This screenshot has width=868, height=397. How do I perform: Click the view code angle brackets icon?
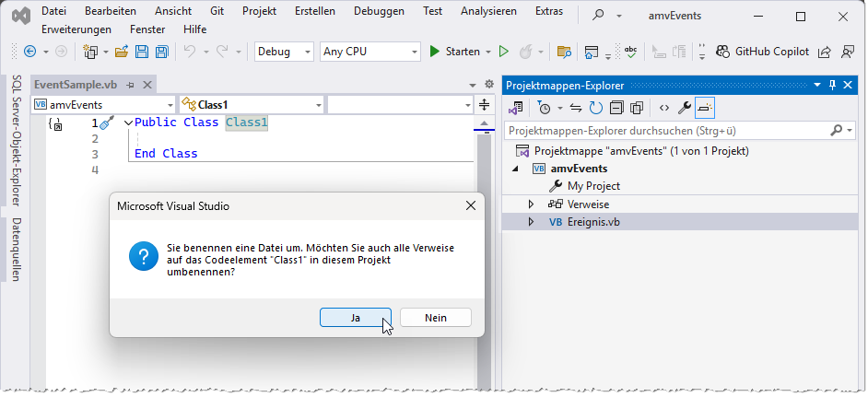coord(664,108)
